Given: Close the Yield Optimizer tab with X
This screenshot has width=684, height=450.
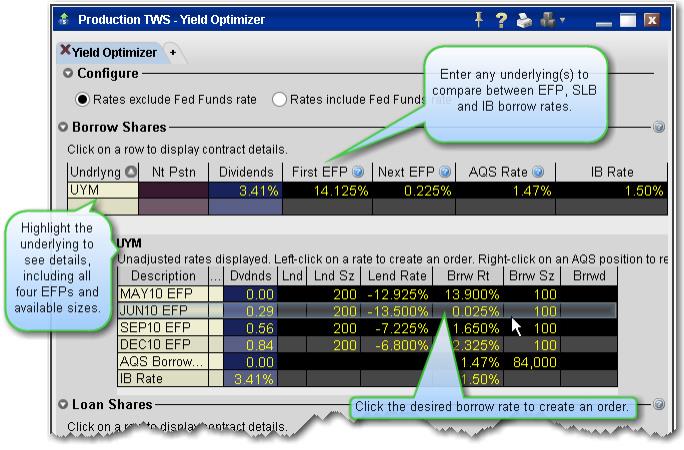Looking at the screenshot, I should pos(66,51).
